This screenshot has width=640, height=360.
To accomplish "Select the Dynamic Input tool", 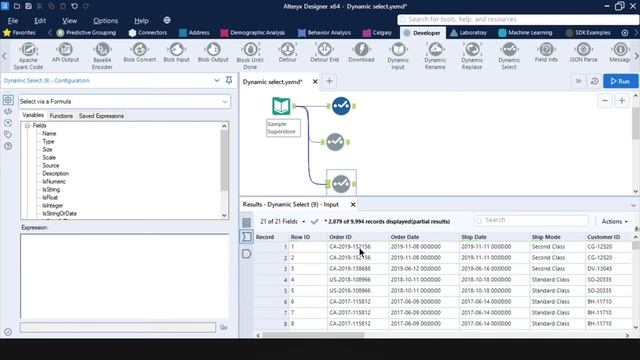I will point(398,56).
